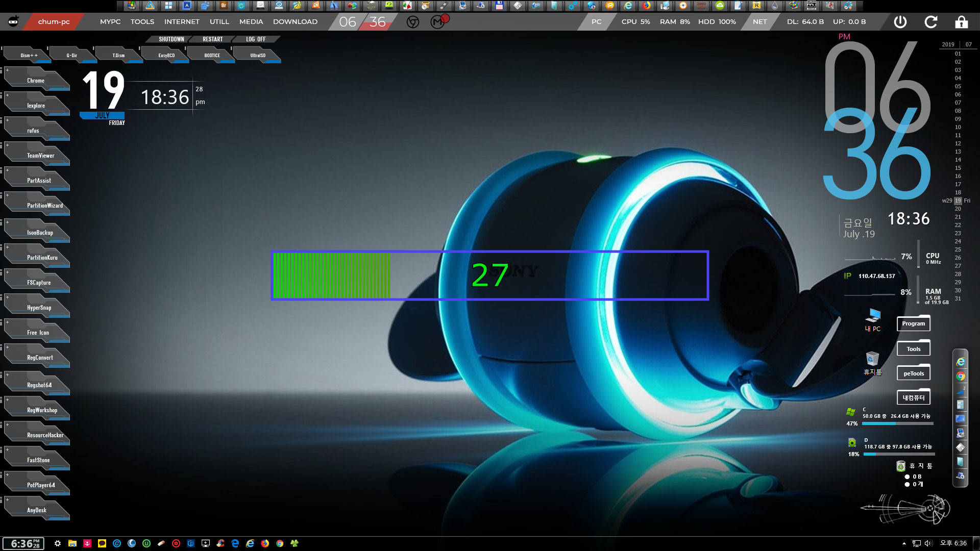Viewport: 980px width, 551px height.
Task: Launch UltraISO from the shortcut row
Action: (258, 55)
